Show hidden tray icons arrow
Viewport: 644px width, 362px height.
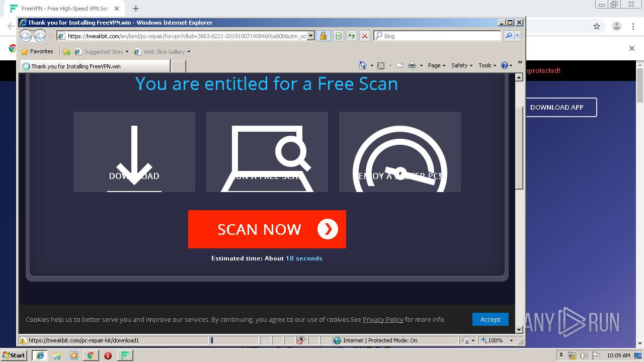(x=561, y=355)
